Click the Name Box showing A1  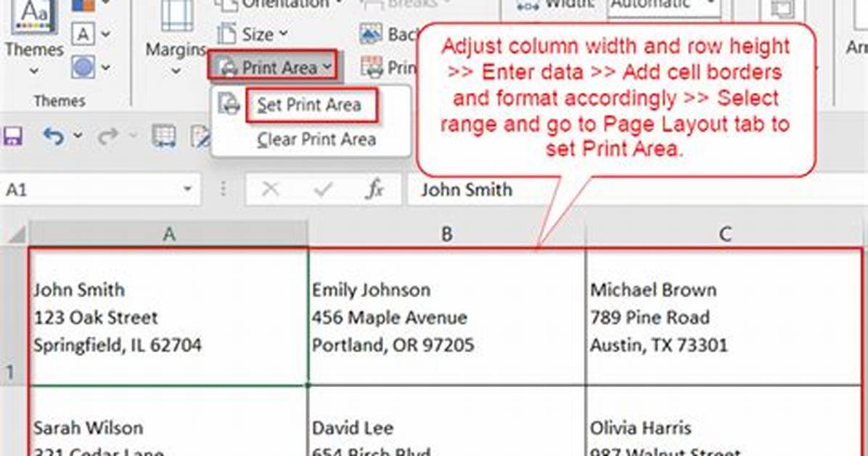[x=99, y=190]
